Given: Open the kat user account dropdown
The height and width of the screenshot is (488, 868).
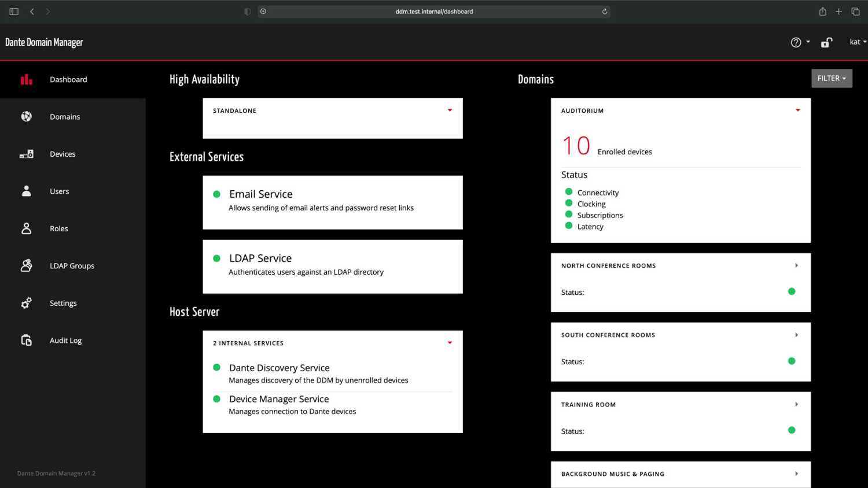Looking at the screenshot, I should [x=857, y=42].
